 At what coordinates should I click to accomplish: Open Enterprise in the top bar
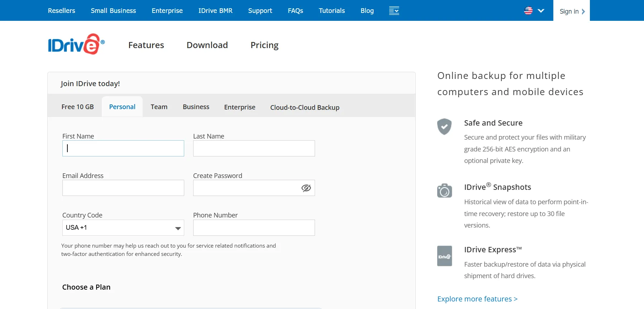[167, 11]
